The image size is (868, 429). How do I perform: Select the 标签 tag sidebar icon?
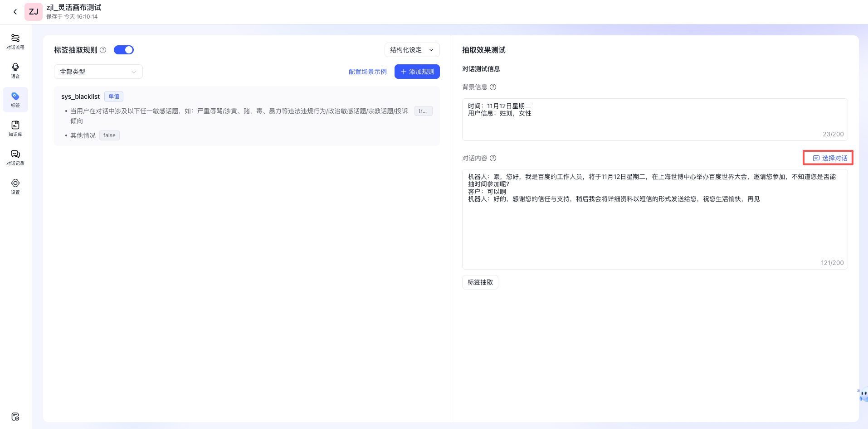click(15, 99)
